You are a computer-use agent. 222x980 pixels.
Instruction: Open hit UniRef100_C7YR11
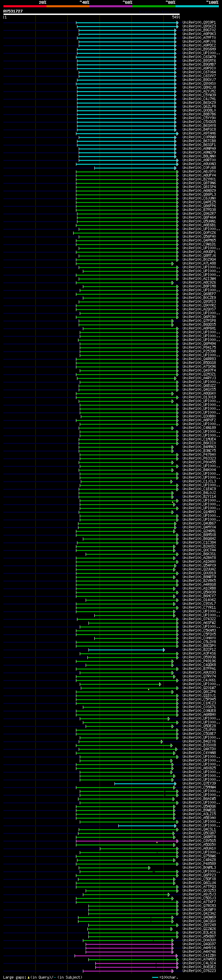(199, 608)
